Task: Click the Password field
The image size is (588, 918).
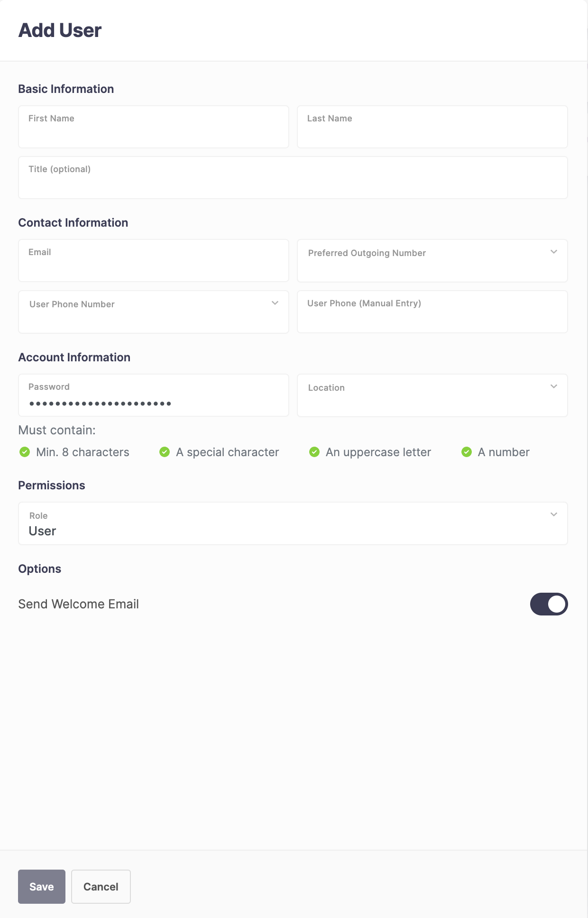Action: tap(154, 395)
